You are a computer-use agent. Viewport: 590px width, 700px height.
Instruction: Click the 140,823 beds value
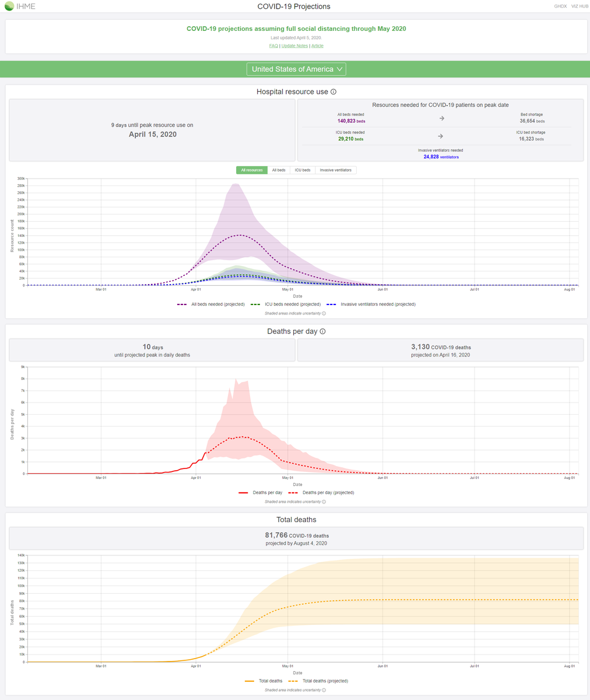tap(351, 121)
